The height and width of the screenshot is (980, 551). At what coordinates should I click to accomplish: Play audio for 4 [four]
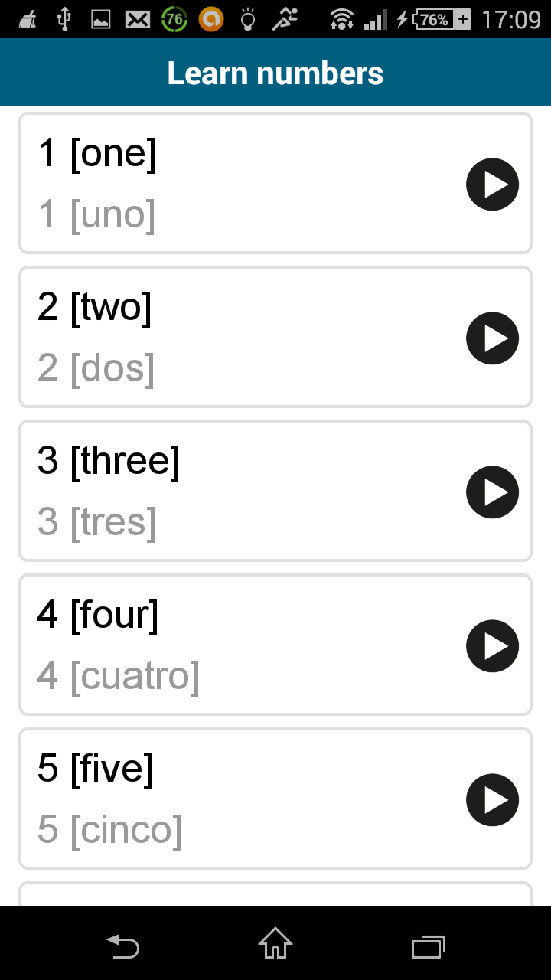[492, 645]
